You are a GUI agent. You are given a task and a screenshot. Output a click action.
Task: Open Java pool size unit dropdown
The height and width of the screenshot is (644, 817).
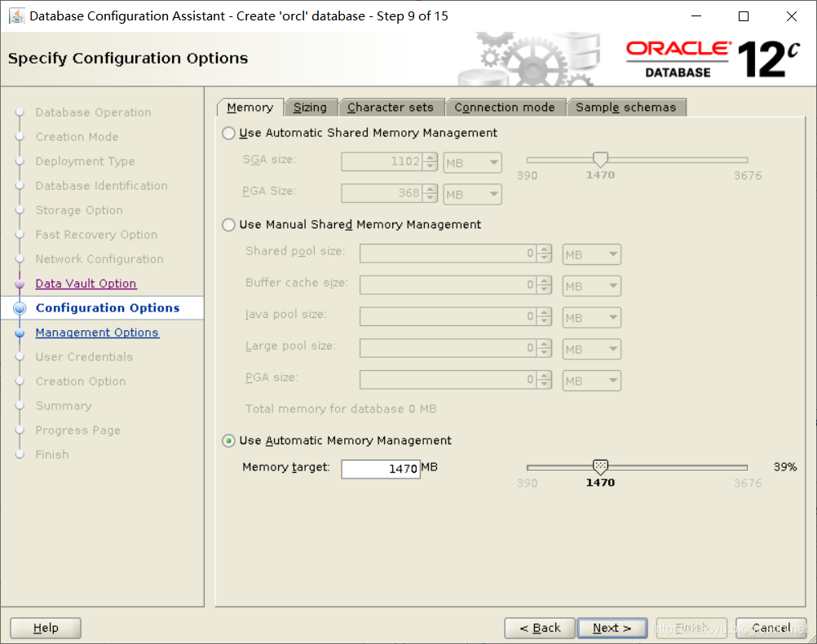(x=591, y=318)
